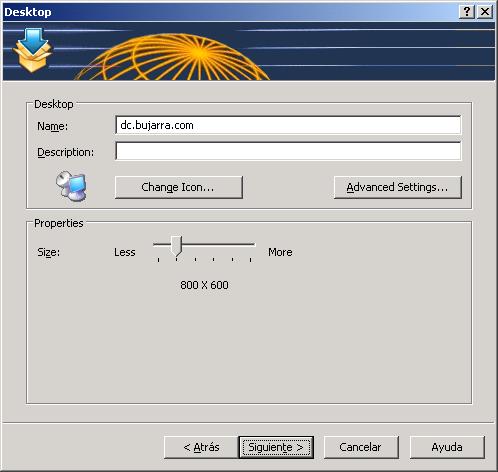Open help with the Ayuda button
The image size is (498, 472).
(447, 447)
